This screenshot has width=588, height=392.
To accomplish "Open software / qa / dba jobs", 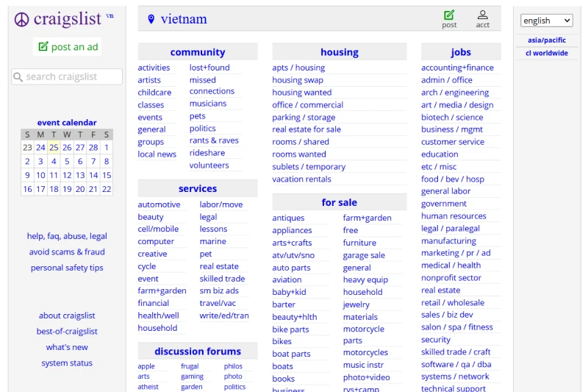I will coord(456,364).
